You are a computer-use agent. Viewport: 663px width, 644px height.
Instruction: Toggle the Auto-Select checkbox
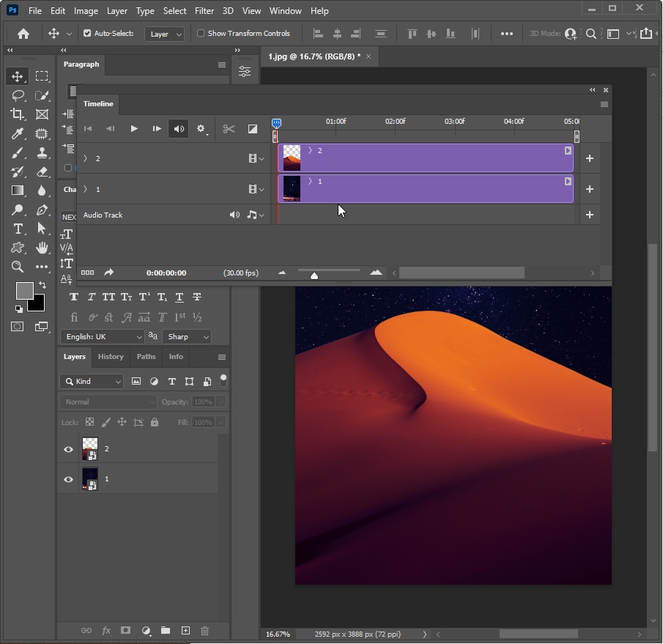point(87,34)
